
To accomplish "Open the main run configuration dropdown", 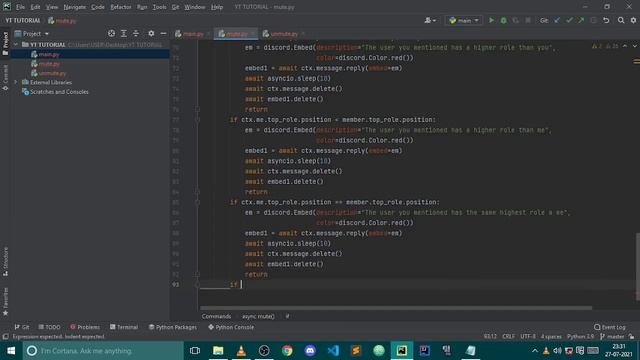I will [464, 20].
